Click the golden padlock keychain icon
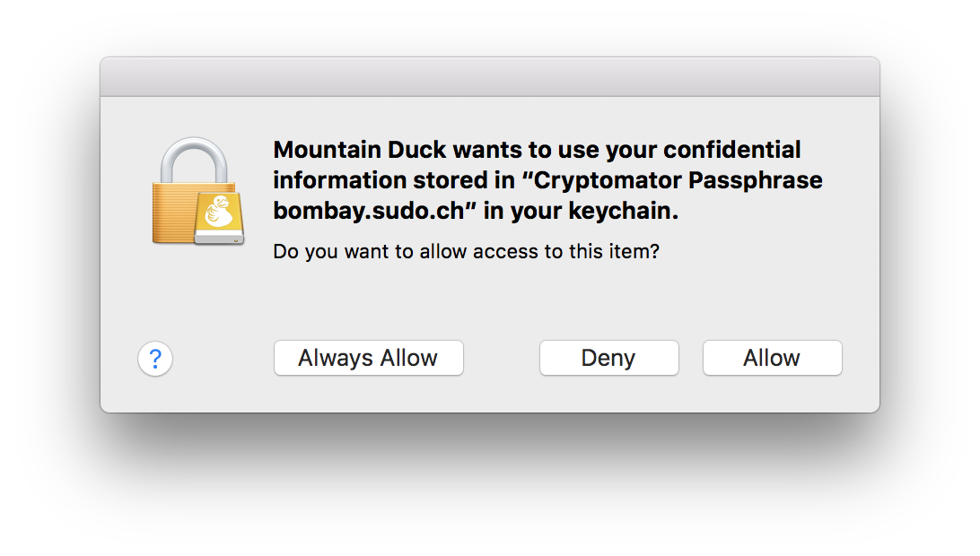 tap(198, 190)
